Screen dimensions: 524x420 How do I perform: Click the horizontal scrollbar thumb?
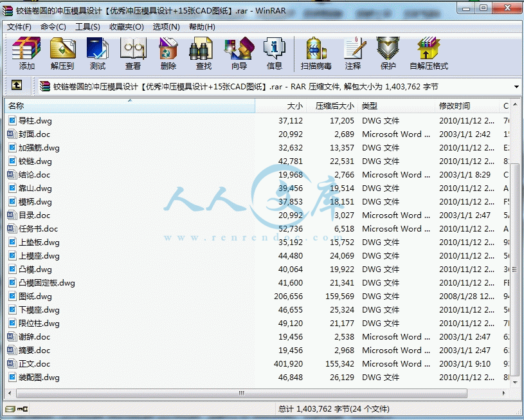pos(242,393)
